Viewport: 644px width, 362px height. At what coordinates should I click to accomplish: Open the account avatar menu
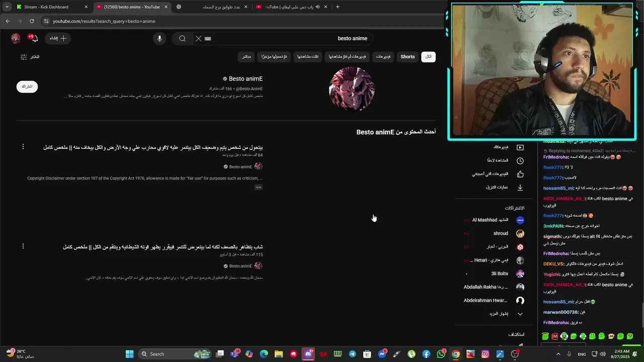point(16,38)
